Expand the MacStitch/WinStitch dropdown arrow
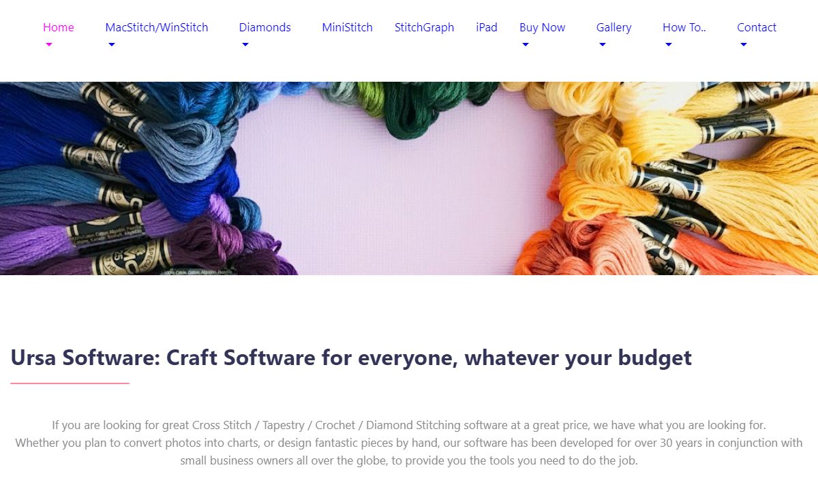Image resolution: width=818 pixels, height=504 pixels. click(x=112, y=45)
